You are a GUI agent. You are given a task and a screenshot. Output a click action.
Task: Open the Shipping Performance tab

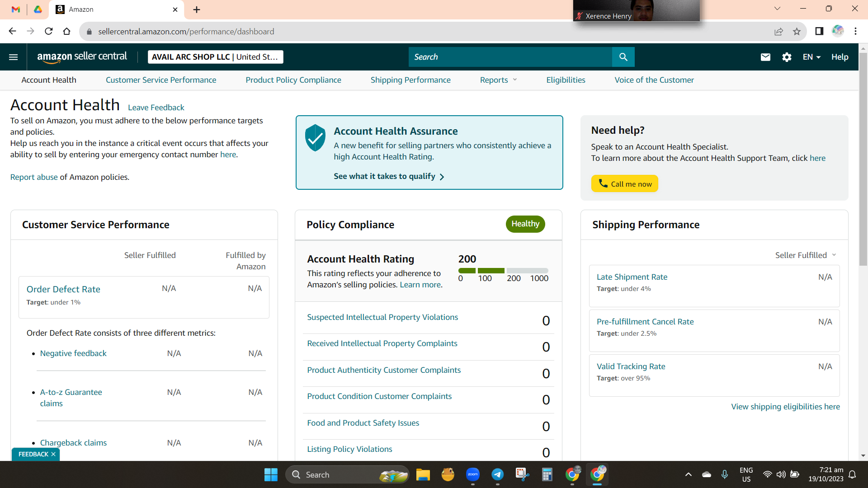410,80
